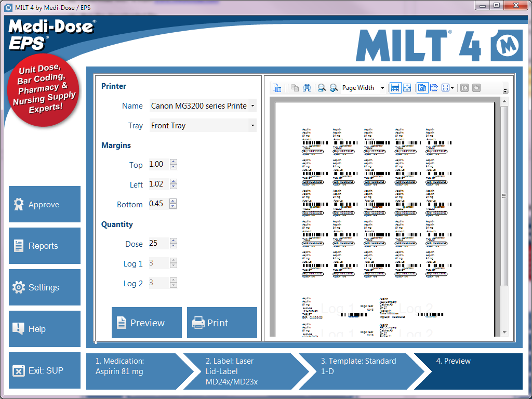532x399 pixels.
Task: Click the preview scrollbar up arrow
Action: pos(504,101)
